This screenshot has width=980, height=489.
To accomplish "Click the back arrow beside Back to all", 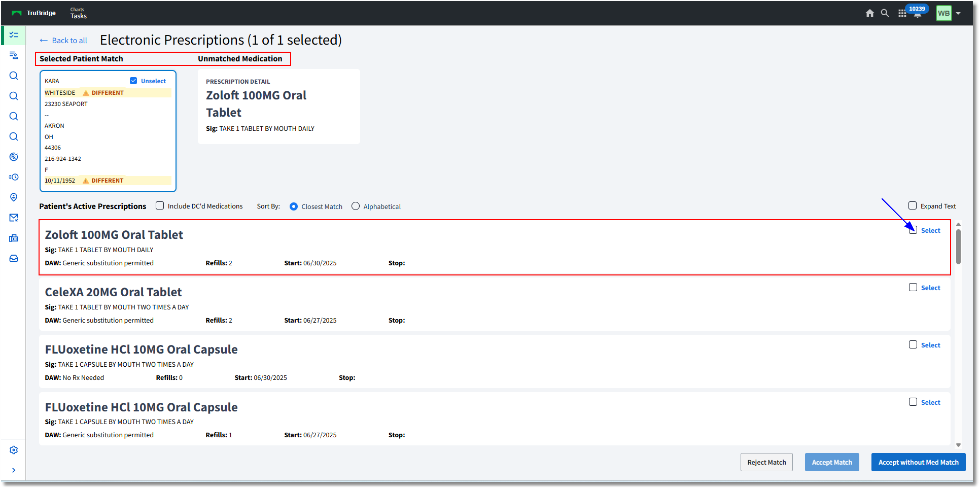I will (44, 41).
